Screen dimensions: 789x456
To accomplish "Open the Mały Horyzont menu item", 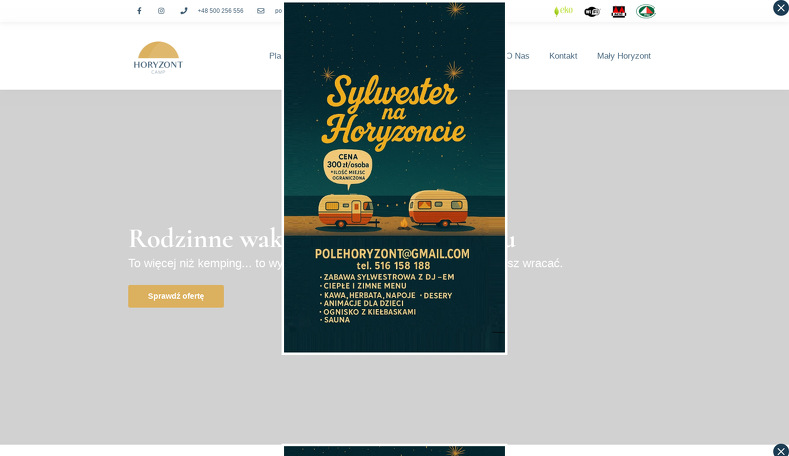I will (624, 56).
